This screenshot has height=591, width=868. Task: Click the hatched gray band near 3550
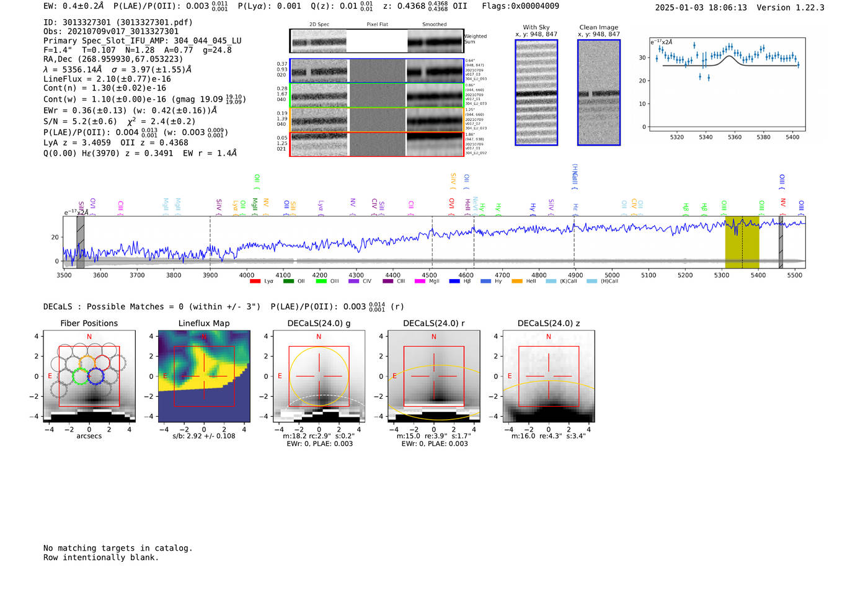pyautogui.click(x=80, y=242)
